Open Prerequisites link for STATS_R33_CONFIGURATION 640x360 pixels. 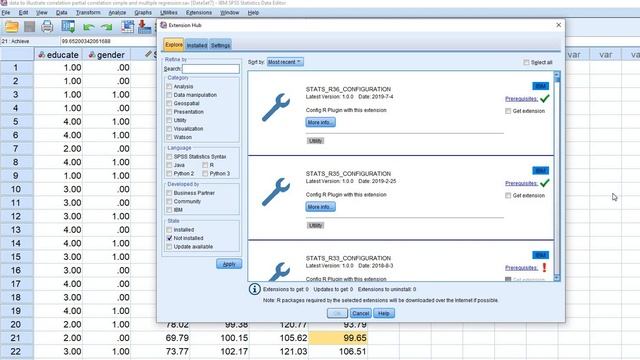(521, 268)
